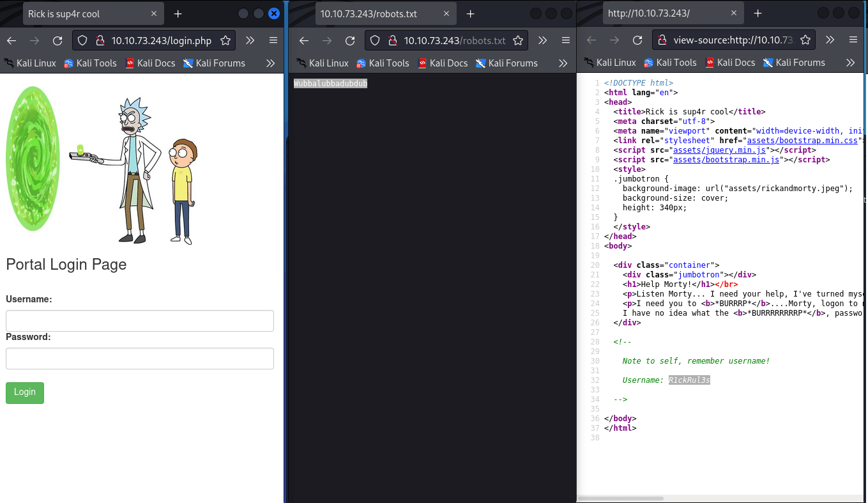The width and height of the screenshot is (868, 503).
Task: Reload the robots.txt window page
Action: (x=350, y=40)
